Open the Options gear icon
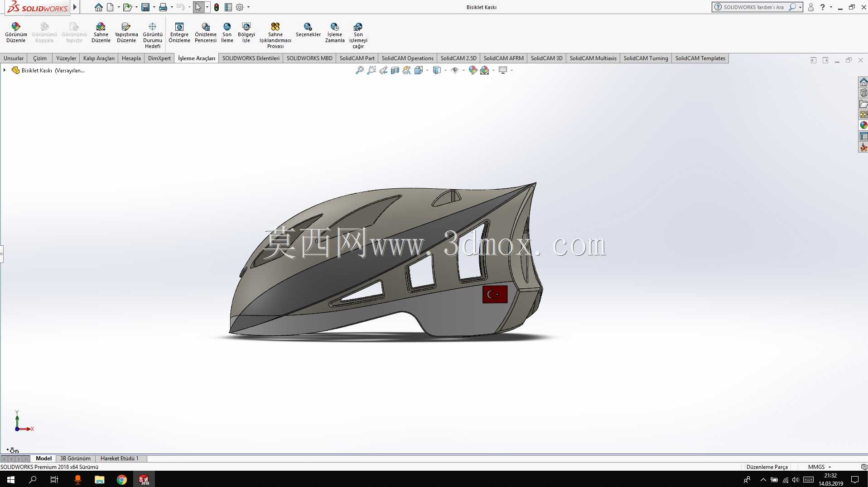This screenshot has height=487, width=868. tap(240, 7)
